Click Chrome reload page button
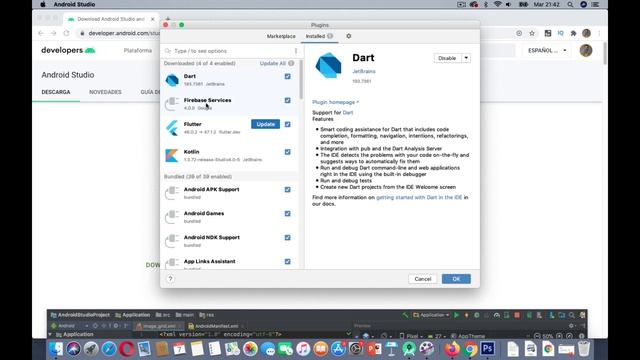The image size is (640, 360). [66, 33]
